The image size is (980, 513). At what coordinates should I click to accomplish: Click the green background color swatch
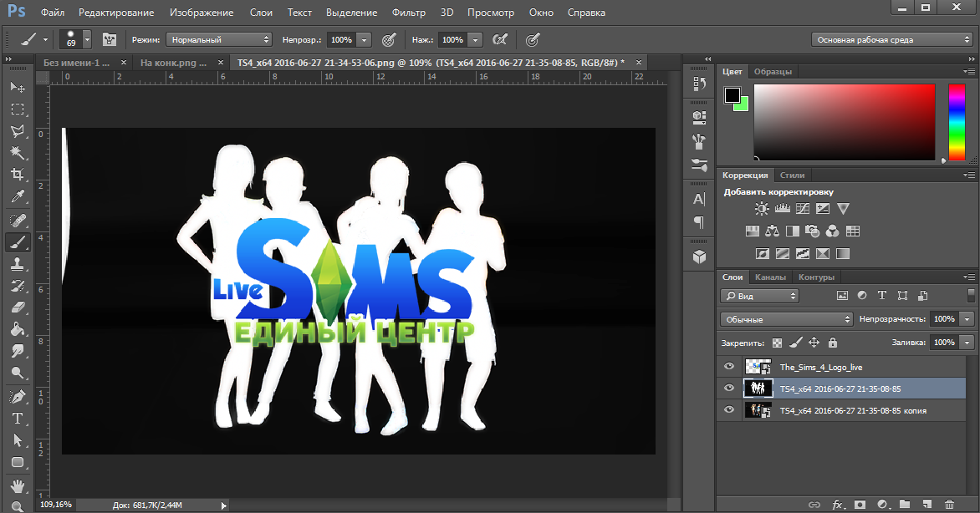tap(742, 105)
